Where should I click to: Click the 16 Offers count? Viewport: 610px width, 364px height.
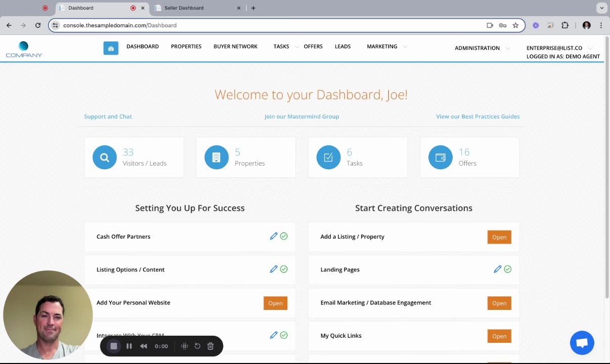[464, 152]
